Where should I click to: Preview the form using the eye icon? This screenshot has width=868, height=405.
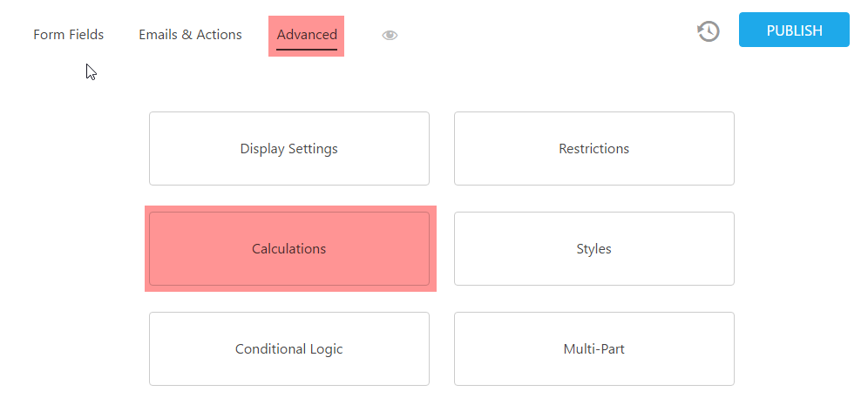tap(390, 35)
